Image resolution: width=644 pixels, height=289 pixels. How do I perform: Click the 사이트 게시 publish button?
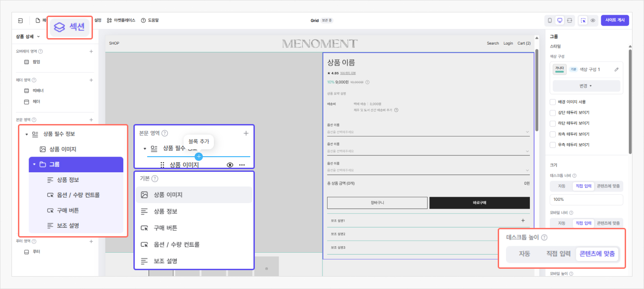[615, 20]
